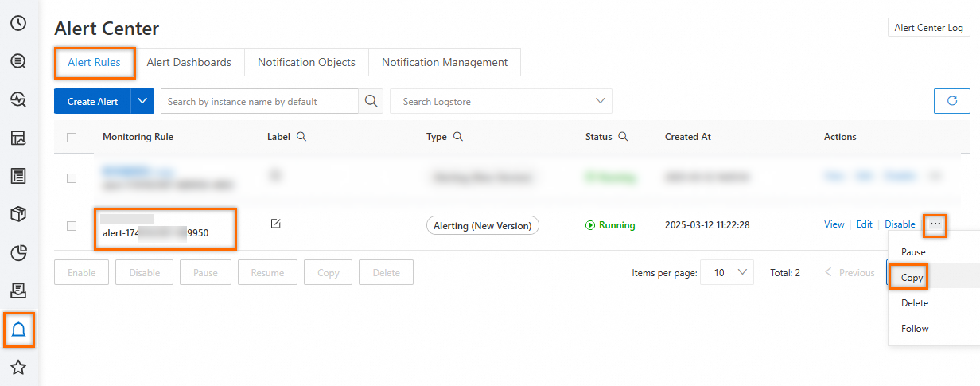This screenshot has width=980, height=386.
Task: Toggle the select-all checkbox in table header
Action: pyautogui.click(x=72, y=137)
